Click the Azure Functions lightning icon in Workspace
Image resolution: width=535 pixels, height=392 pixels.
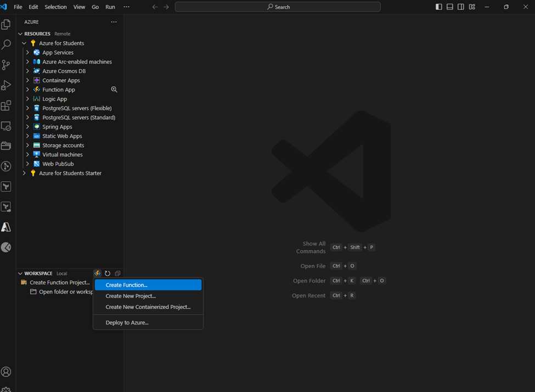pyautogui.click(x=97, y=273)
